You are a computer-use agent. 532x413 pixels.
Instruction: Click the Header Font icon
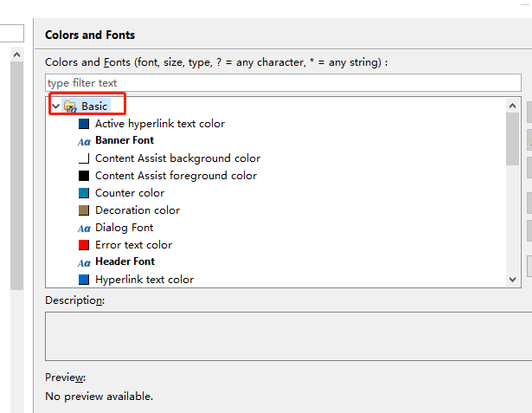tap(84, 262)
